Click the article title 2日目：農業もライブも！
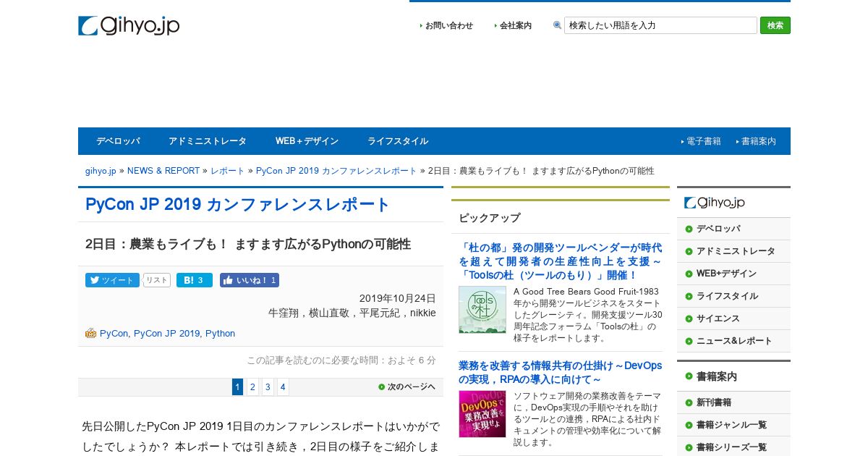Screen dimensions: 868x456 click(x=248, y=244)
